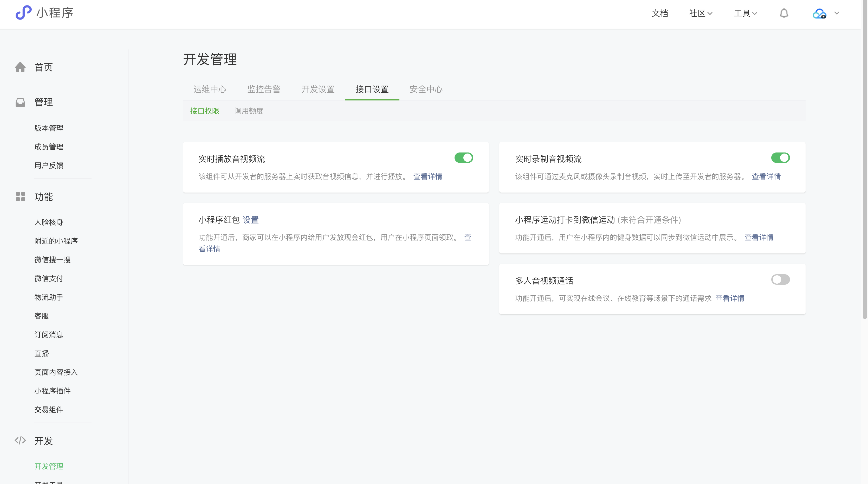This screenshot has width=868, height=484.
Task: Open 查看详情 under 多人音视频通话
Action: point(730,298)
